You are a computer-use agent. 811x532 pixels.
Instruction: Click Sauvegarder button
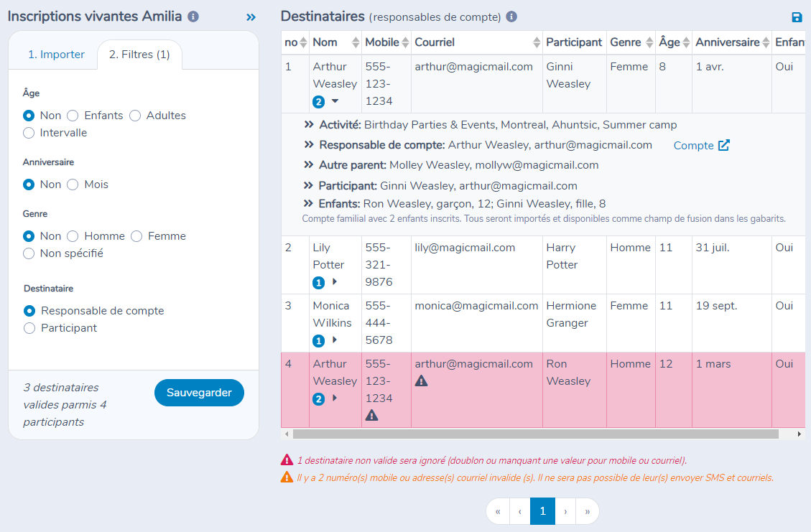tap(199, 393)
